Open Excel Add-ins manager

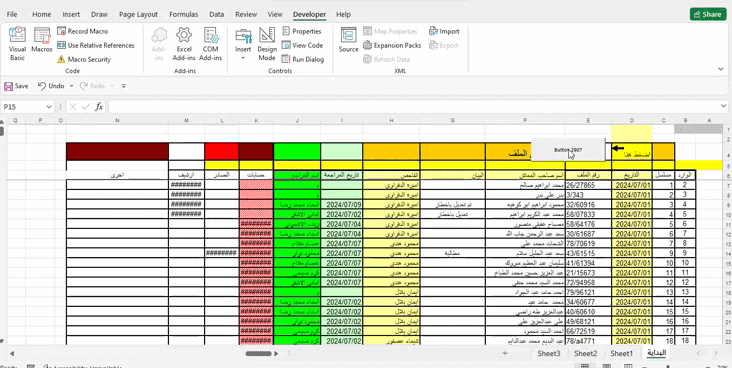(184, 44)
